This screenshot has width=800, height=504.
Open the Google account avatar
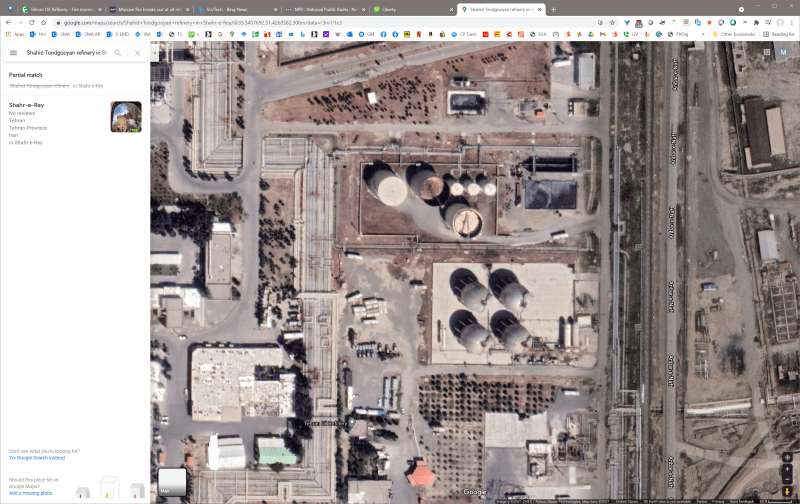(783, 52)
